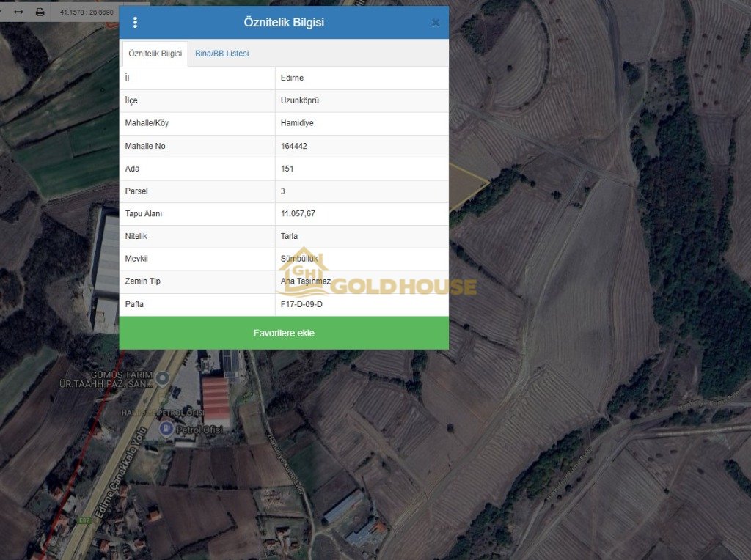Select the Öznitelik Bilgisi tab

click(x=155, y=54)
